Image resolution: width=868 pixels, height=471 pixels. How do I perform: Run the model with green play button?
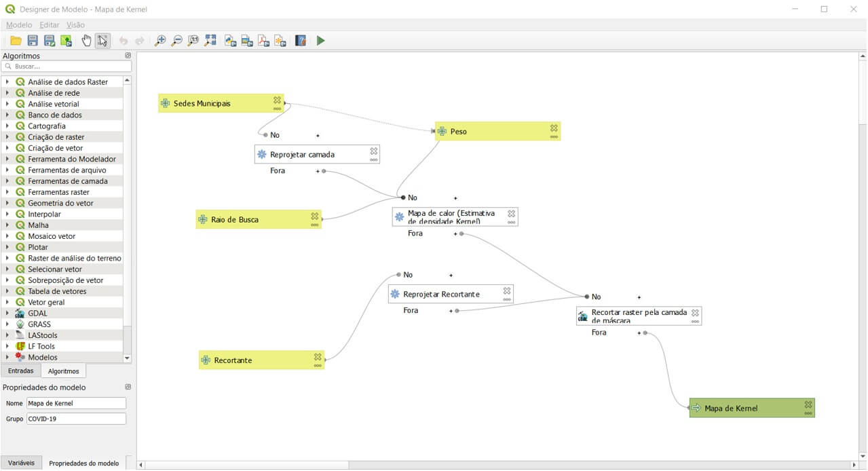coord(320,41)
